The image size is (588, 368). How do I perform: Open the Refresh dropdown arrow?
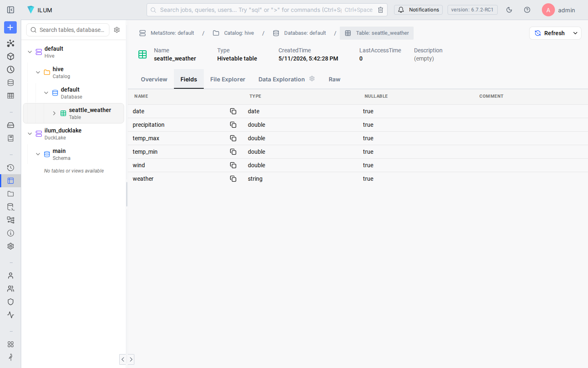575,33
